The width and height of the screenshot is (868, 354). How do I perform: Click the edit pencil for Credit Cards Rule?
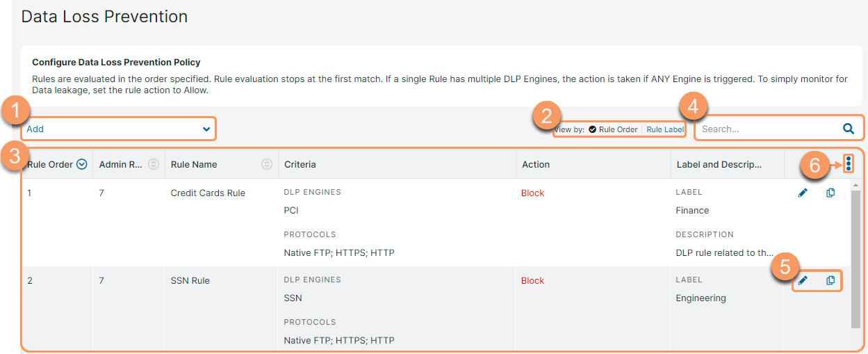[803, 193]
